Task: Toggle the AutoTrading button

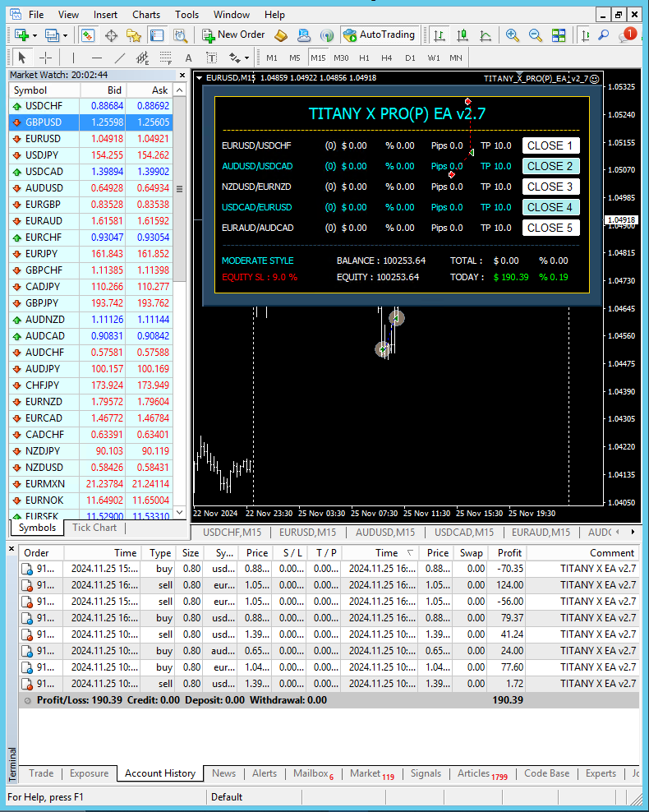Action: [x=379, y=35]
